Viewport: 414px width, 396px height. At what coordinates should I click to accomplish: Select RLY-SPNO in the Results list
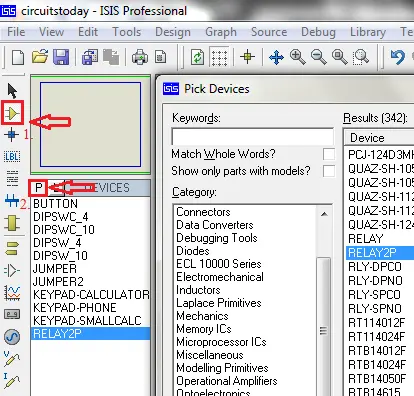375,309
